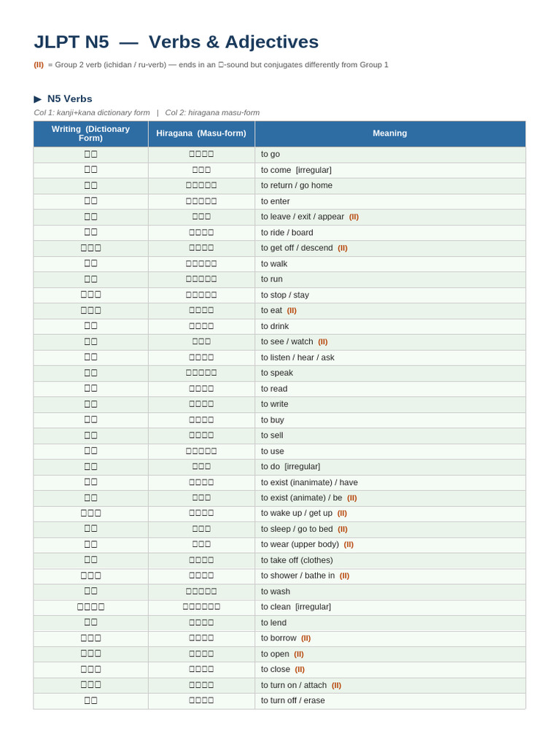560x747 pixels.
Task: Click the (II) marker in the 'to get off' row
Action: pos(343,248)
